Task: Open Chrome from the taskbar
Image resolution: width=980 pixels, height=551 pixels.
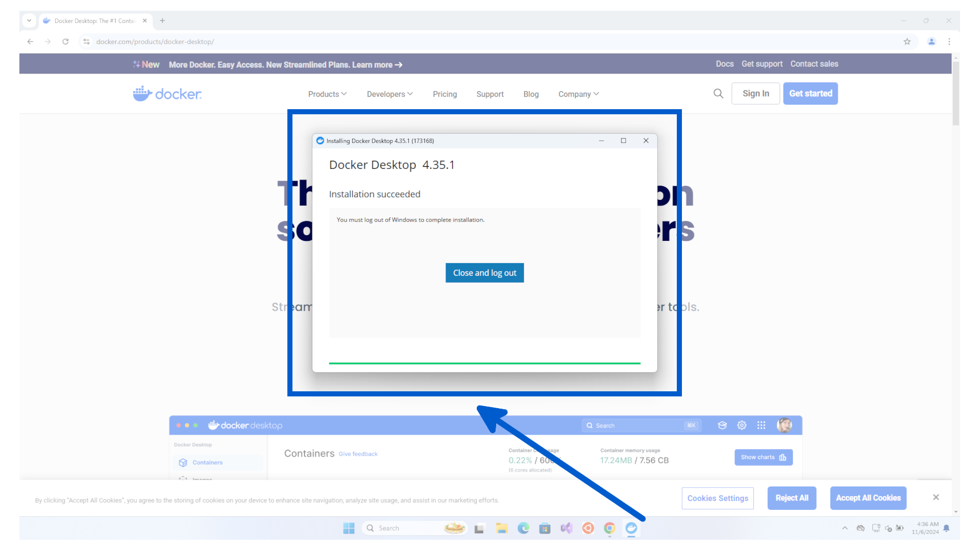Action: (x=609, y=528)
